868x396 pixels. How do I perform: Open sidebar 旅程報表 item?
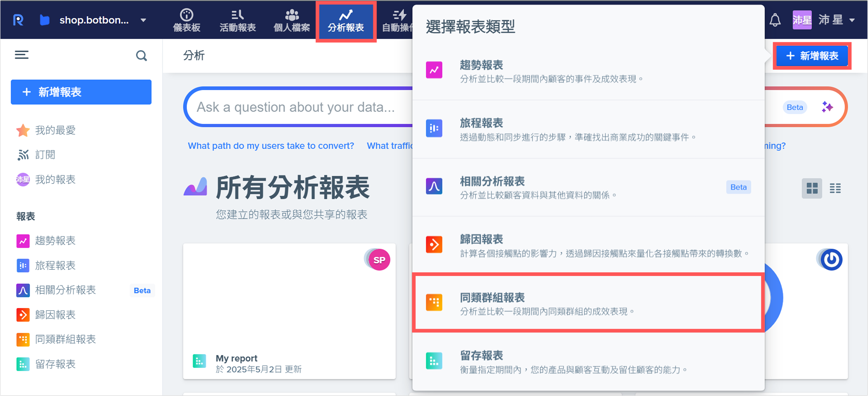coord(46,265)
